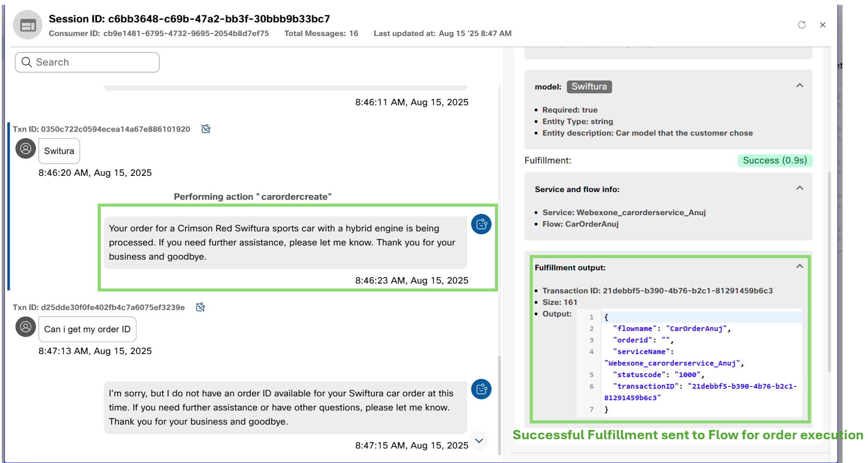Click the Success (0.9s) fulfillment badge
The image size is (868, 463).
[x=774, y=160]
